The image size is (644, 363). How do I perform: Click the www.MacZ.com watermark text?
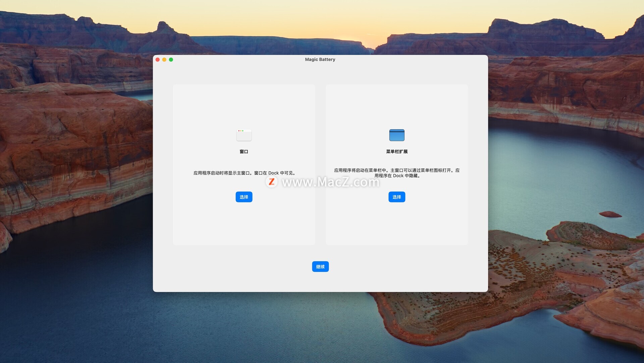point(331,182)
